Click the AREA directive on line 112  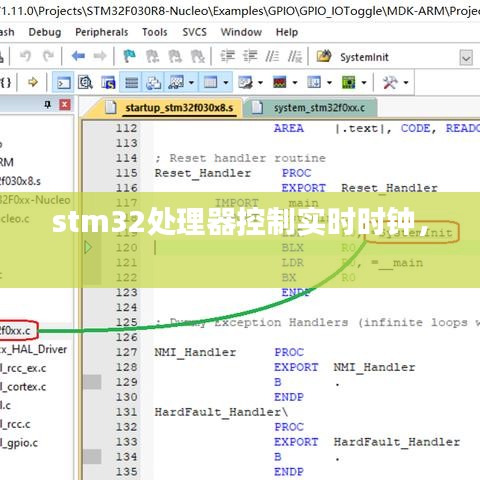[289, 128]
